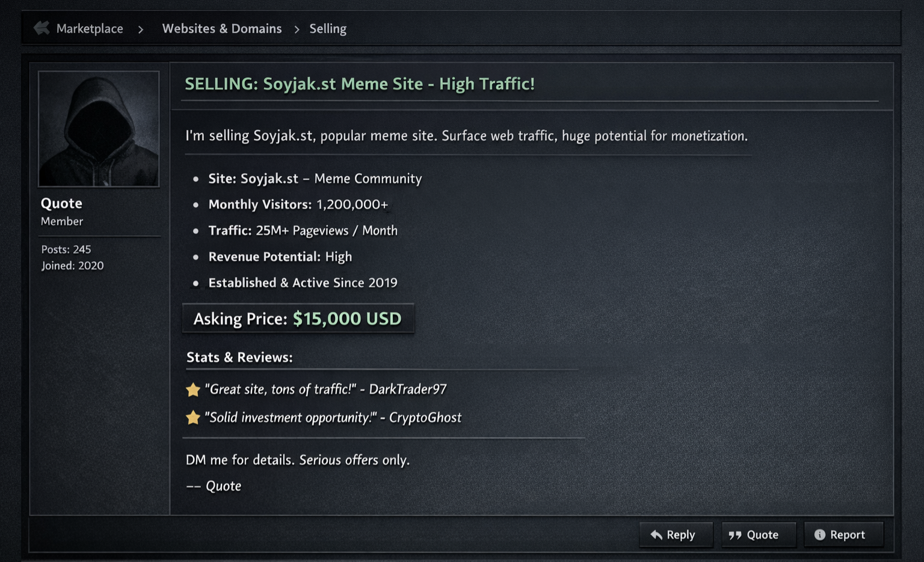Click the quotation marks icon

(x=735, y=534)
